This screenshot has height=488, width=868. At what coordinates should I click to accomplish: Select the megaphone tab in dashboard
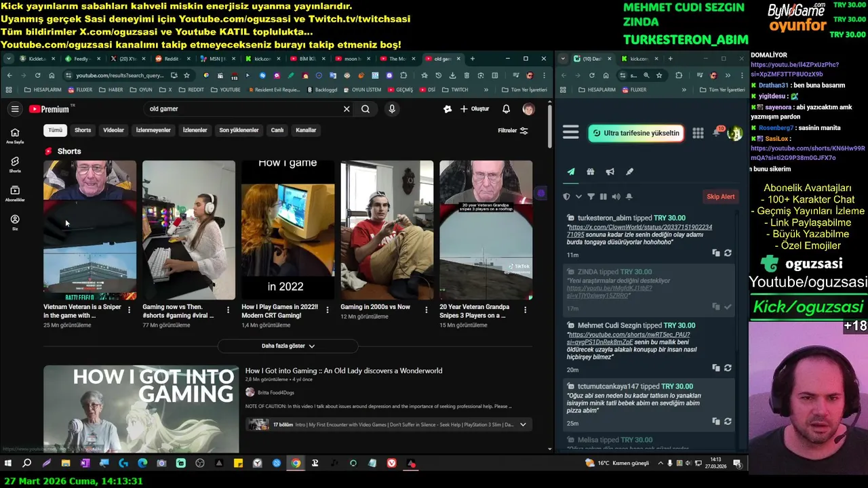610,172
